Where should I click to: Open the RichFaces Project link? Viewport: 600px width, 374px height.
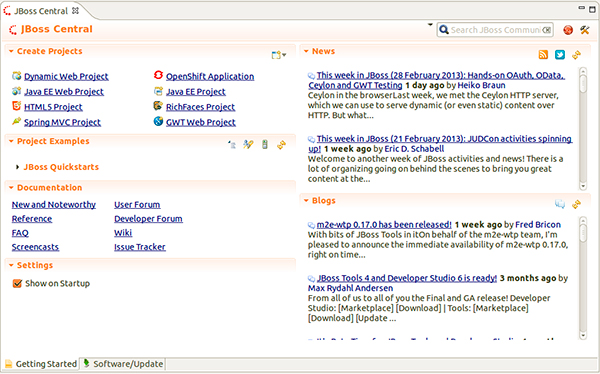(x=200, y=107)
